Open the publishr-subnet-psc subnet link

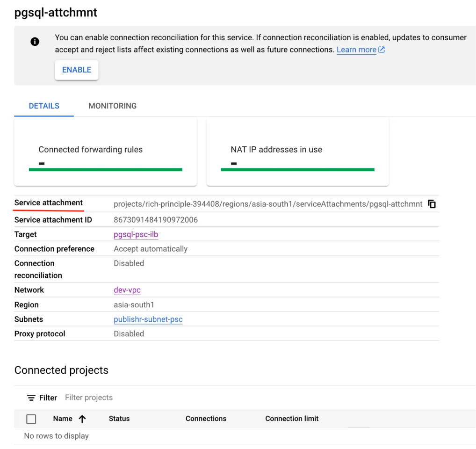point(148,319)
